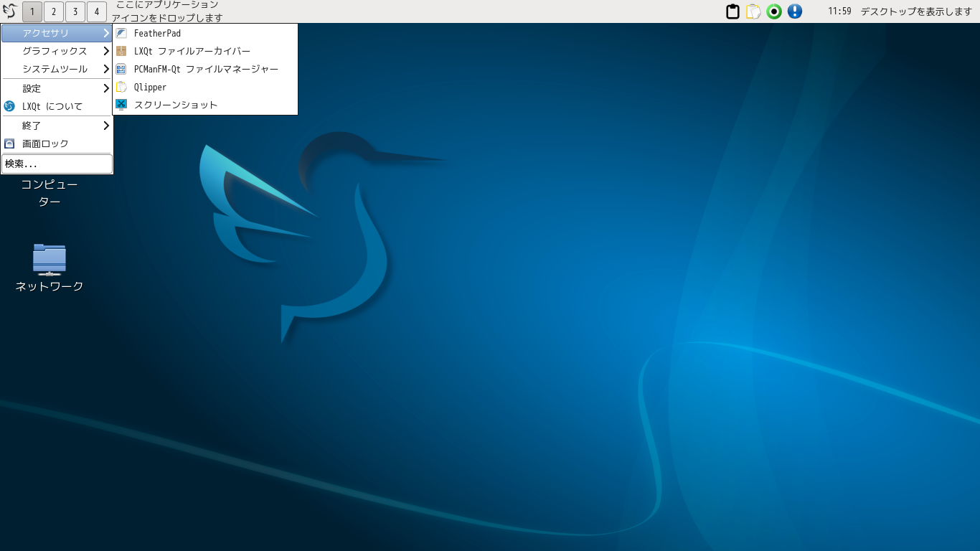Expand arrow beside システムツール
This screenshot has width=980, height=551.
[x=106, y=69]
